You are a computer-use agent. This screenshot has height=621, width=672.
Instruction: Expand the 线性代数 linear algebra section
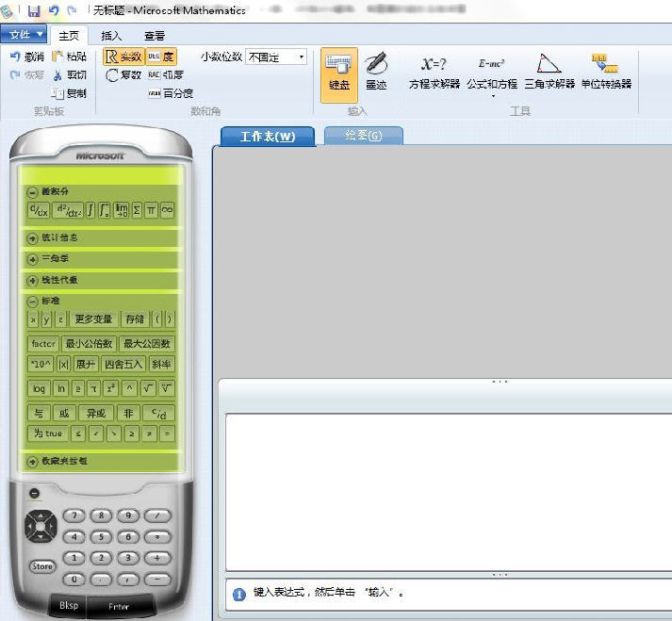(x=33, y=281)
